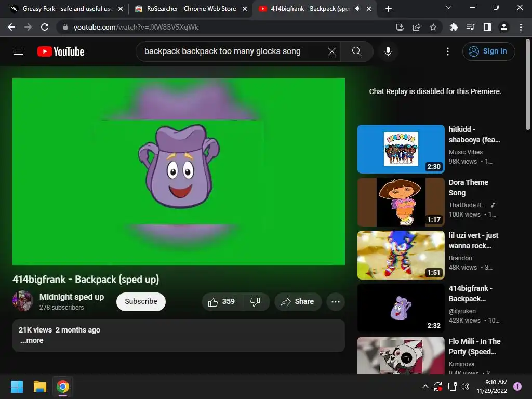The width and height of the screenshot is (532, 399).
Task: Close the RoSearcher tab
Action: point(245,9)
